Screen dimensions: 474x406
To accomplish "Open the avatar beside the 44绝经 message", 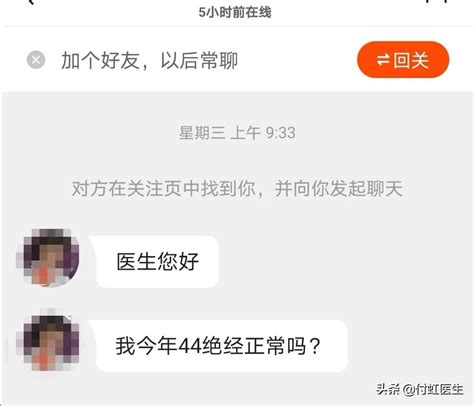I will 48,342.
